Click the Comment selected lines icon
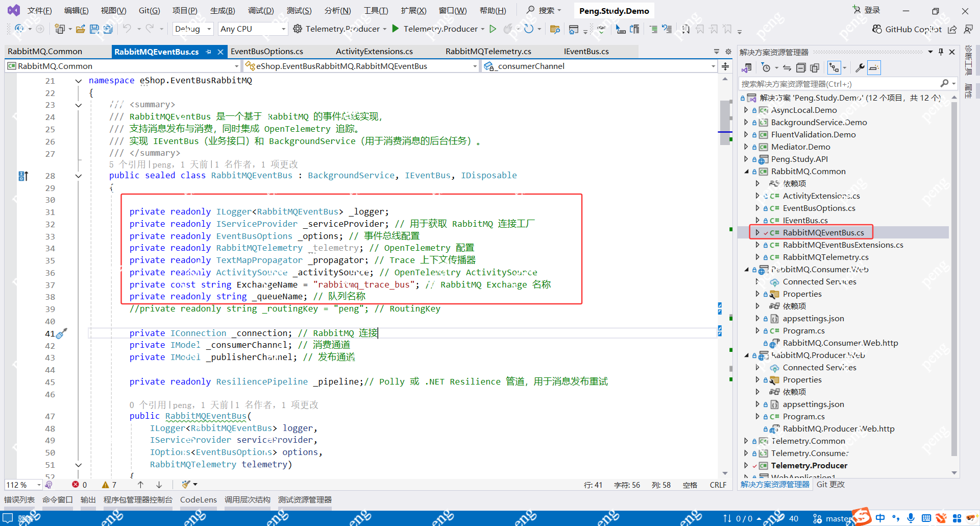980x526 pixels. point(653,29)
